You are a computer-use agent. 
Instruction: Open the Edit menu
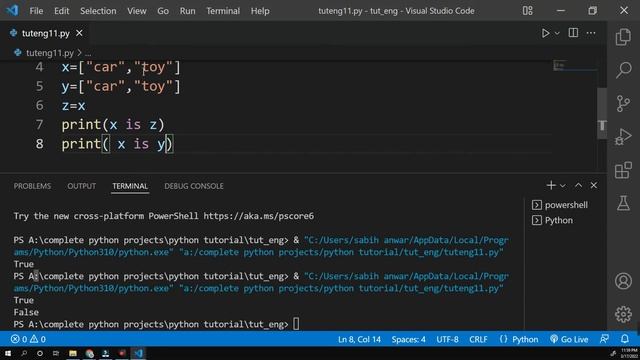(62, 11)
